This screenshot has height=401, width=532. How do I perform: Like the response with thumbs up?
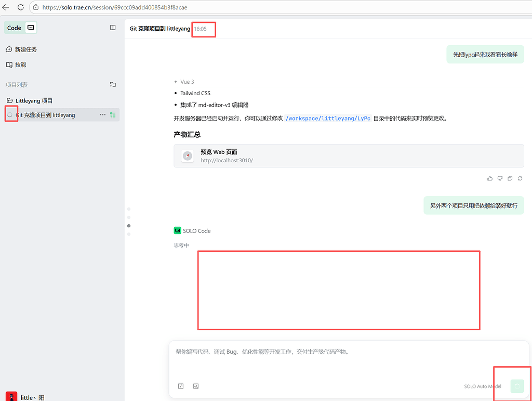pyautogui.click(x=490, y=178)
